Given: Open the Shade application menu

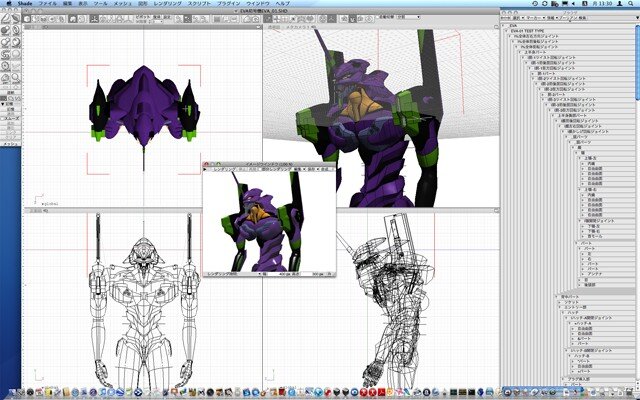Looking at the screenshot, I should click(25, 3).
